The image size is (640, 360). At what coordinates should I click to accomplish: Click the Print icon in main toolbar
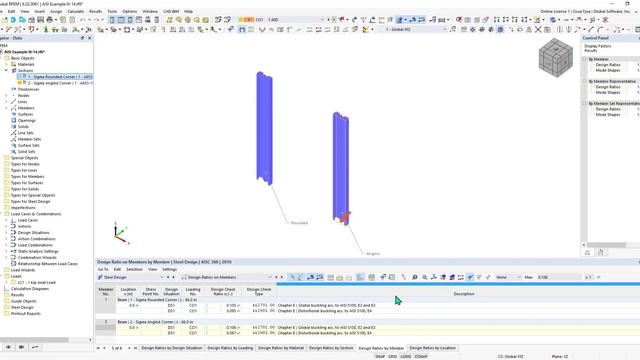[50, 20]
